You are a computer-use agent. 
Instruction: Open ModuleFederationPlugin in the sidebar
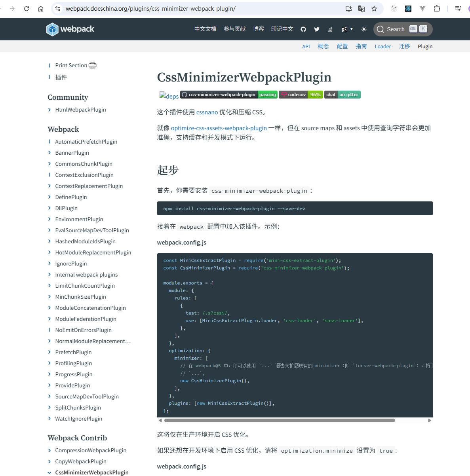[86, 319]
